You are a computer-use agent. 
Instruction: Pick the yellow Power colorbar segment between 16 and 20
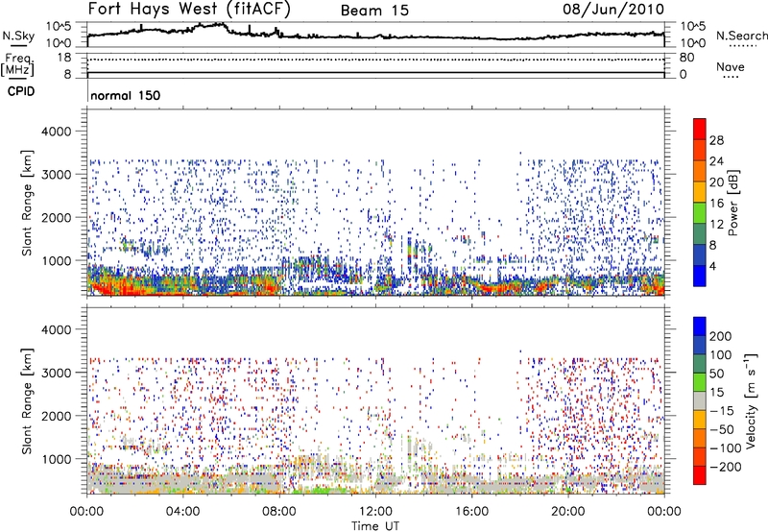click(x=700, y=191)
